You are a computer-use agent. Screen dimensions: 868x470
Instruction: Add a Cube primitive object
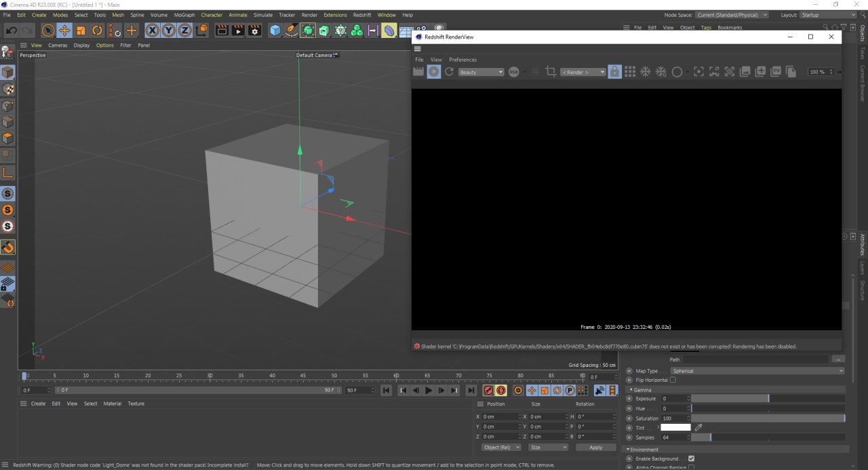(275, 30)
